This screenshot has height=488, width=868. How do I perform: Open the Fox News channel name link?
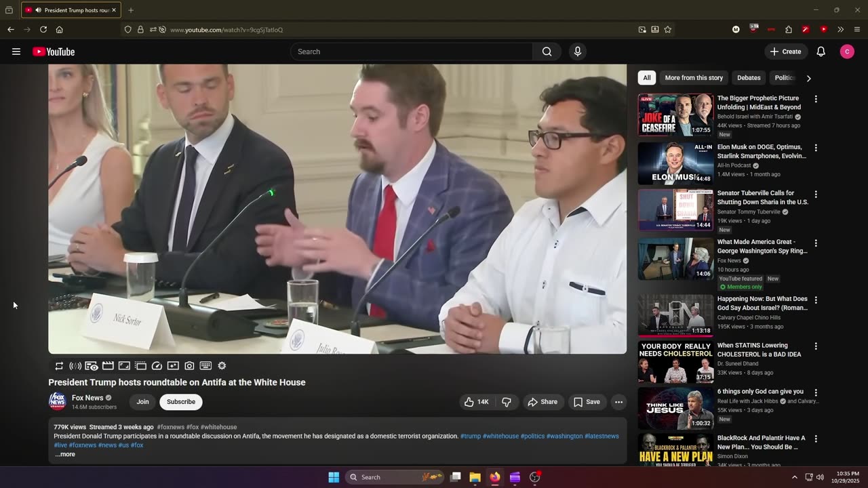[x=87, y=398]
